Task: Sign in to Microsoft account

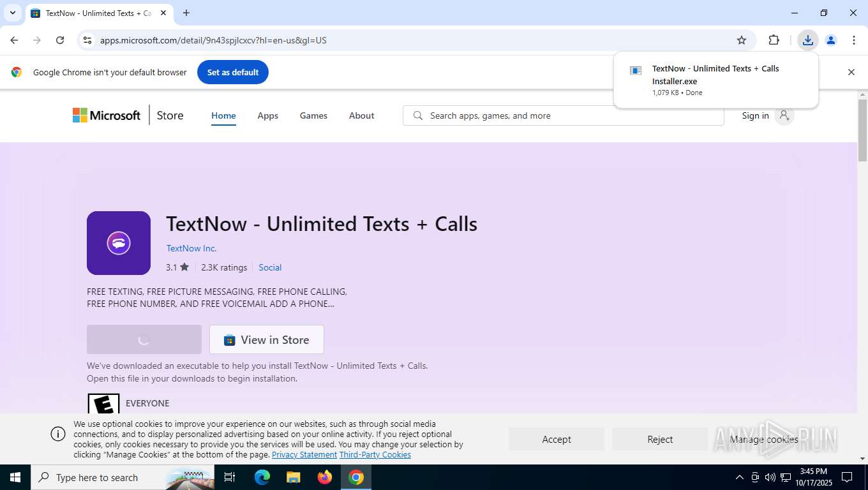Action: 755,115
